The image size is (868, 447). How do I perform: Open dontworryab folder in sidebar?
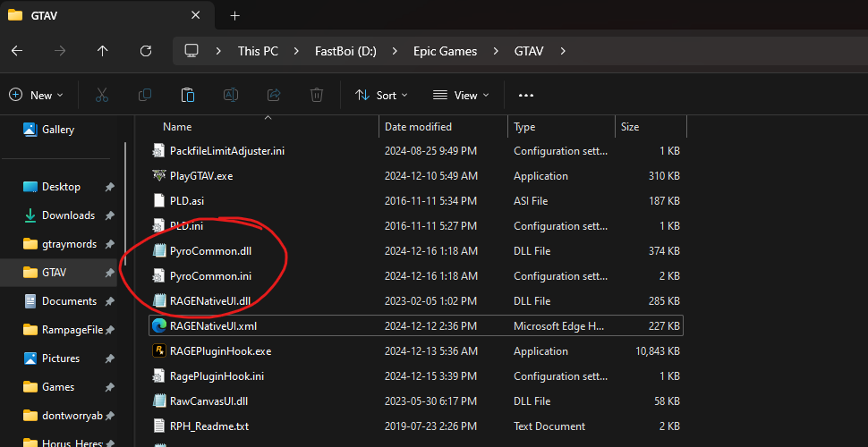coord(72,416)
